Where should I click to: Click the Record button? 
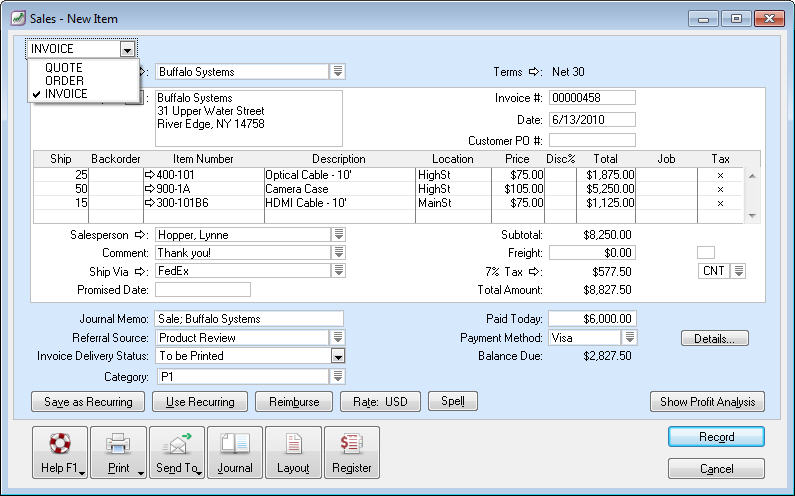point(716,437)
